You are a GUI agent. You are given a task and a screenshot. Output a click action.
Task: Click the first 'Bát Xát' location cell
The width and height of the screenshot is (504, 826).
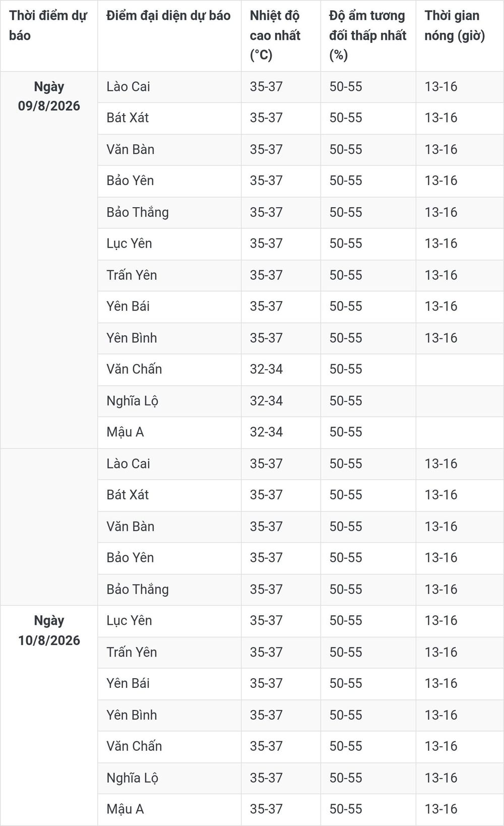(169, 118)
